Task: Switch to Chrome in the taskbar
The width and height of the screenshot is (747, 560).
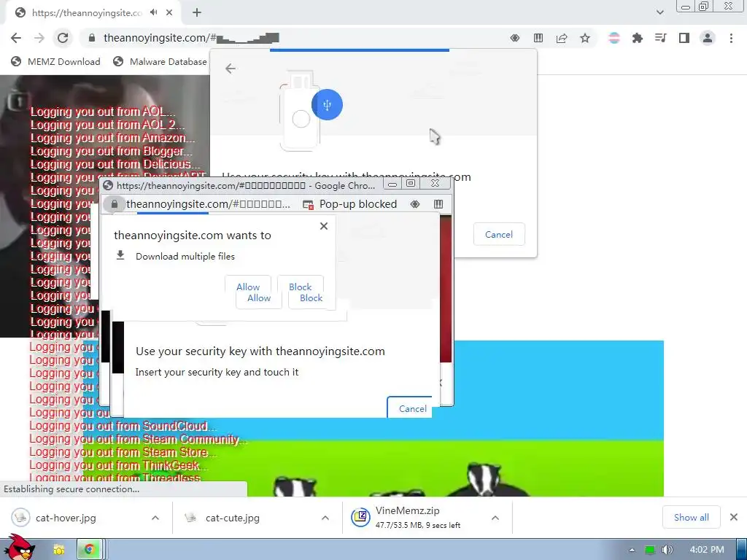Action: (x=89, y=550)
